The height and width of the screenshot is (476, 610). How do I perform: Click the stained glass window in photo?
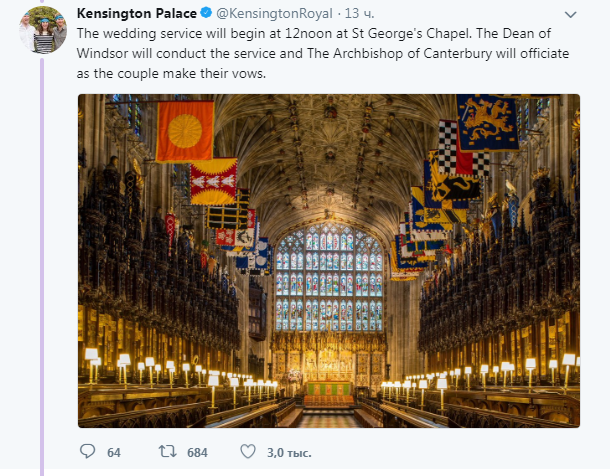[x=328, y=280]
